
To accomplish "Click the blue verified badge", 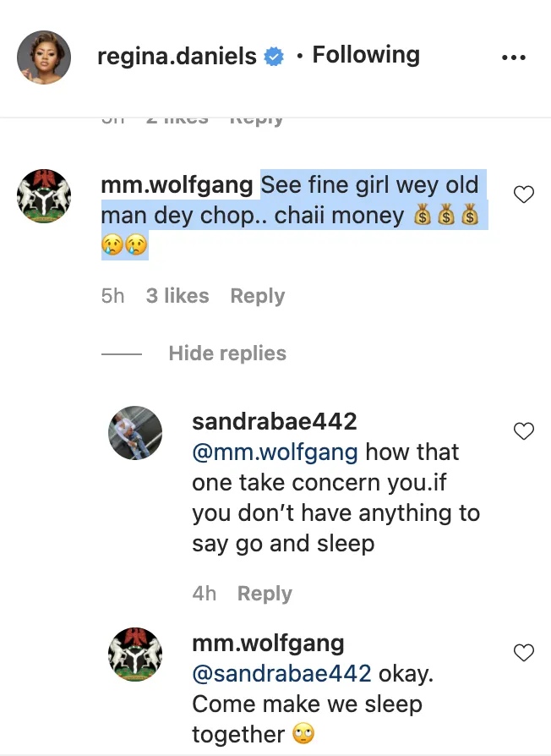I will [x=274, y=58].
